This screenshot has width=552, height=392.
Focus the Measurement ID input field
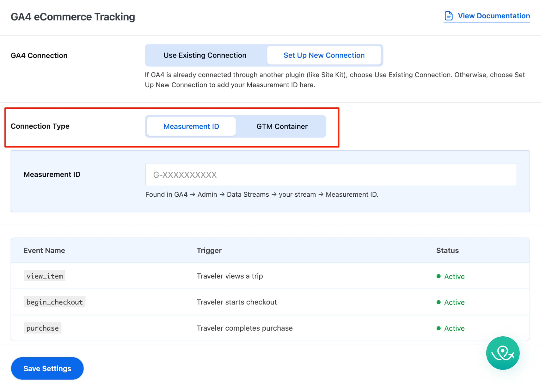pos(331,174)
